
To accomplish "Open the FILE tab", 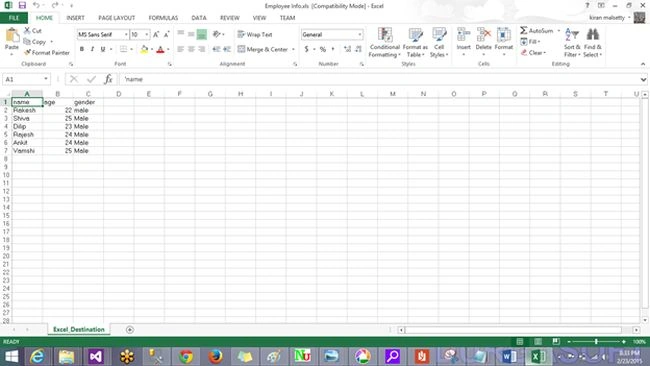I will (14, 18).
